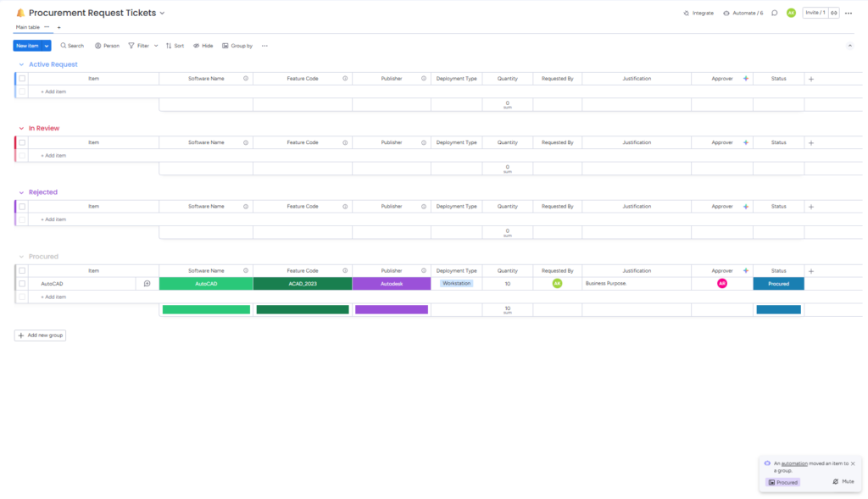Open the New item dropdown arrow

(x=47, y=46)
